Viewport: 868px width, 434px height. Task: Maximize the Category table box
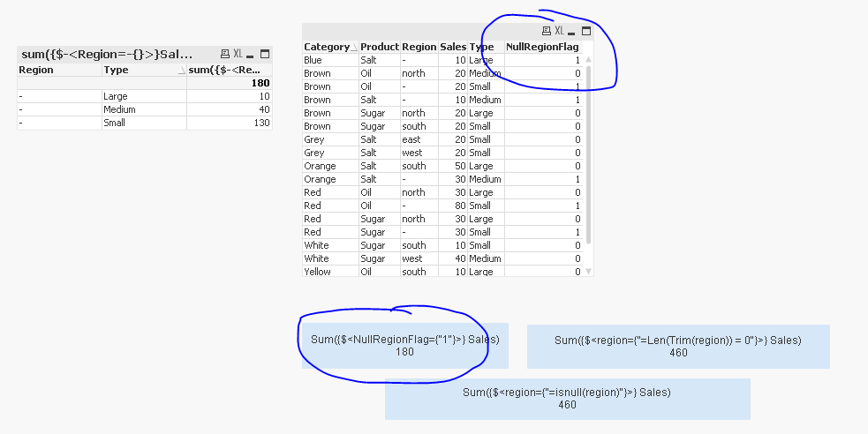(586, 30)
